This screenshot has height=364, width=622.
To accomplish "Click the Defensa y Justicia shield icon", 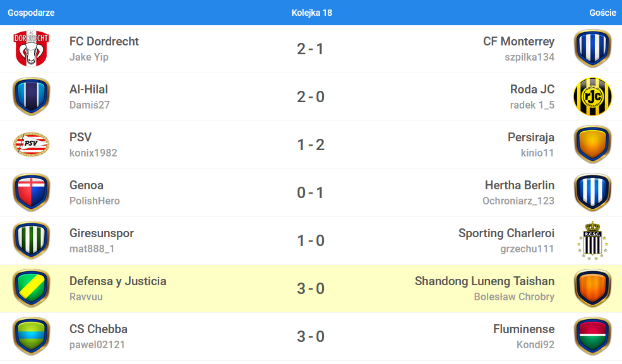I will 31,288.
